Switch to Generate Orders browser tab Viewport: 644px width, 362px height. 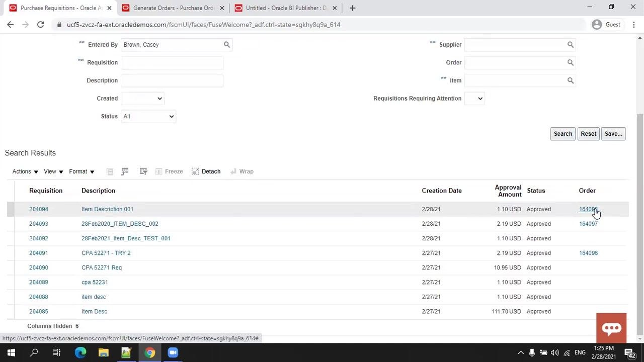(173, 8)
